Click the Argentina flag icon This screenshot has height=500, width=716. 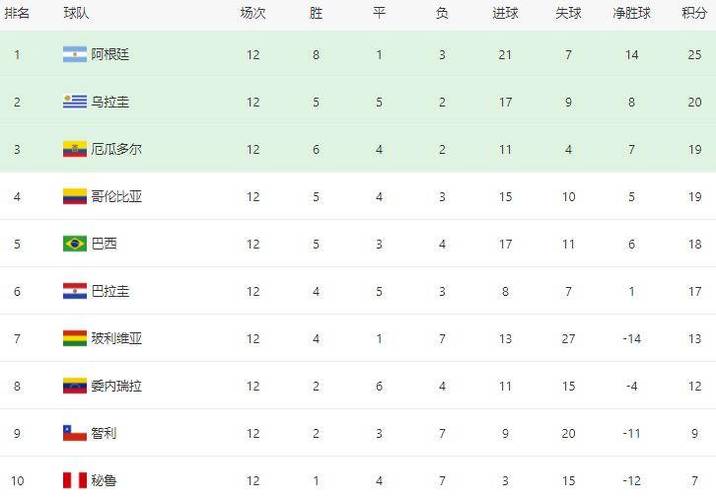tap(75, 54)
